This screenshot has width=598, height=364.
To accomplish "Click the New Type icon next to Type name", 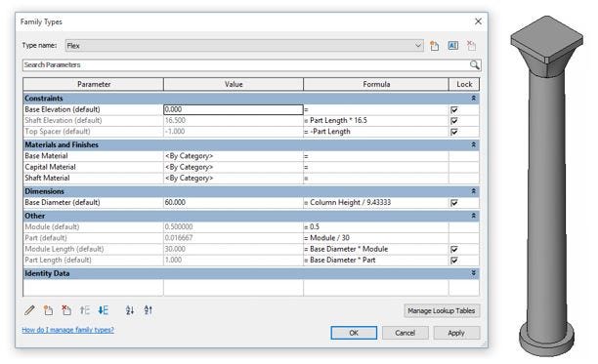I will click(x=434, y=46).
